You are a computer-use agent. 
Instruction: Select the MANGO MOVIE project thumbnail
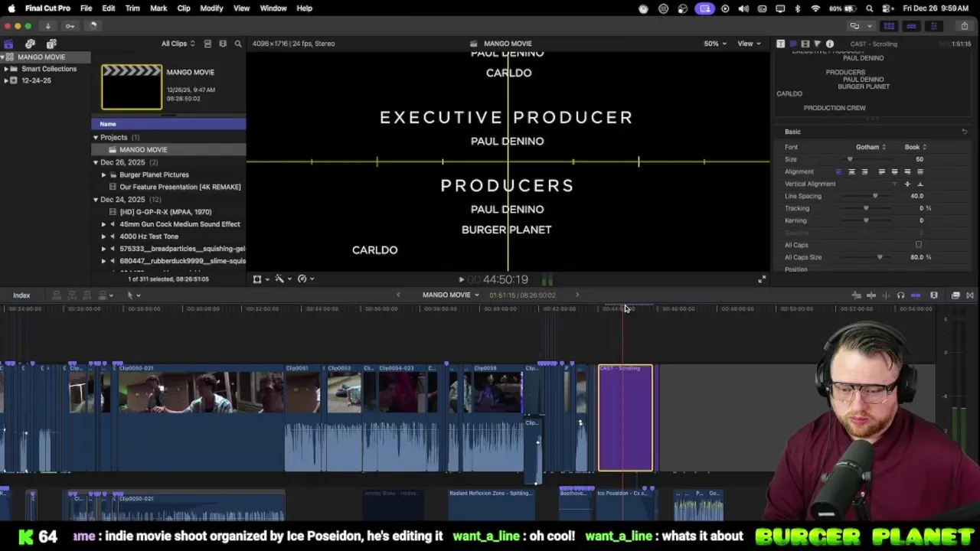132,86
